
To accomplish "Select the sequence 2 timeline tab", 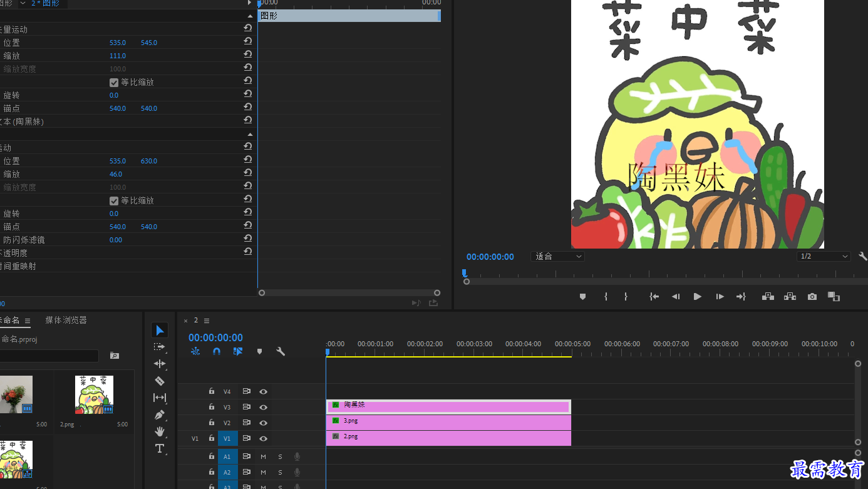I will point(195,321).
